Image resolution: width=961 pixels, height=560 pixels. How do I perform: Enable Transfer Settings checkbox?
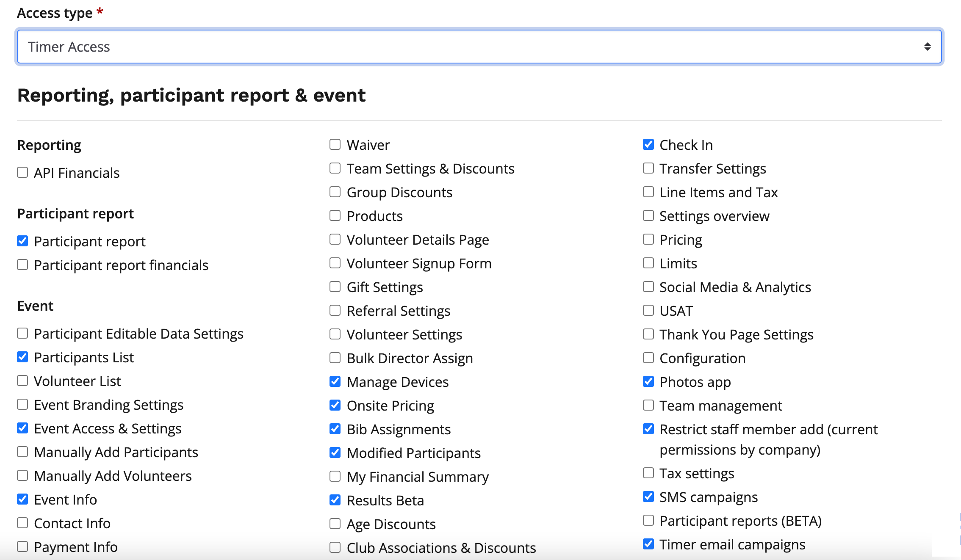(x=648, y=168)
